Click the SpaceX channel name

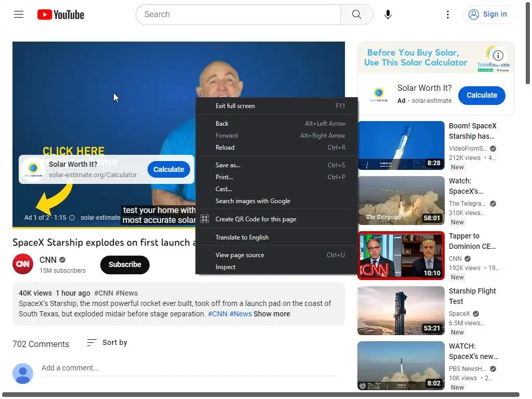[x=459, y=314]
